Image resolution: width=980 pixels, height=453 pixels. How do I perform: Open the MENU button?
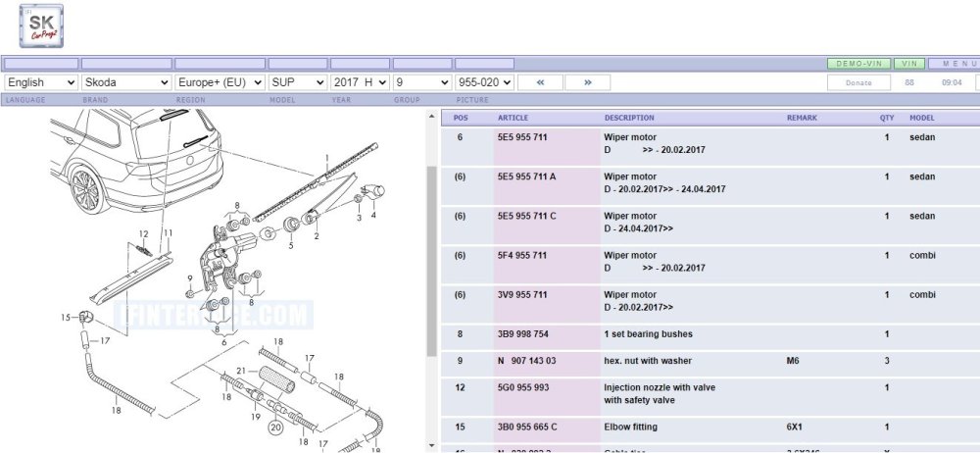click(x=956, y=64)
